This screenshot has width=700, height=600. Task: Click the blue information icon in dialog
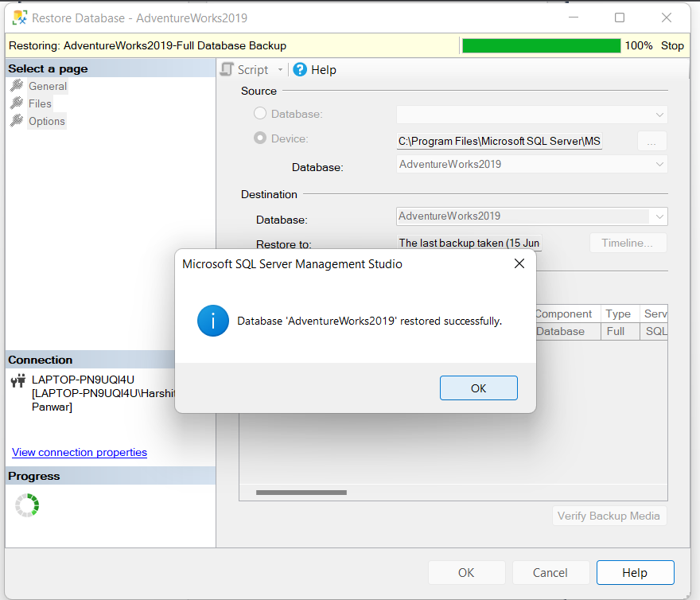[x=213, y=321]
